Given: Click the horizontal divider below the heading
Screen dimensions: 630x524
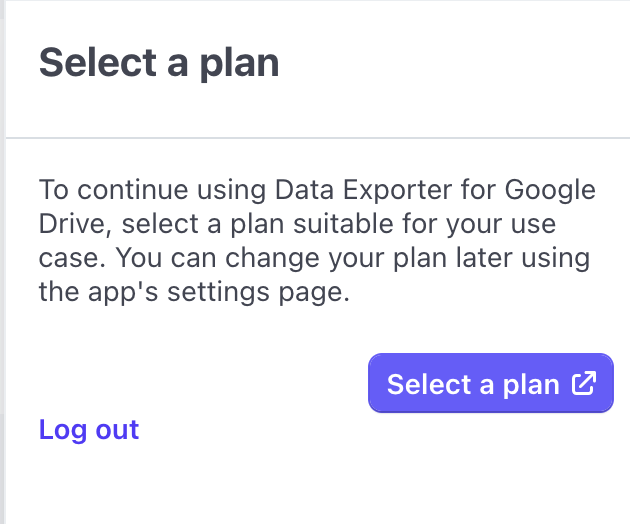Looking at the screenshot, I should click(318, 138).
